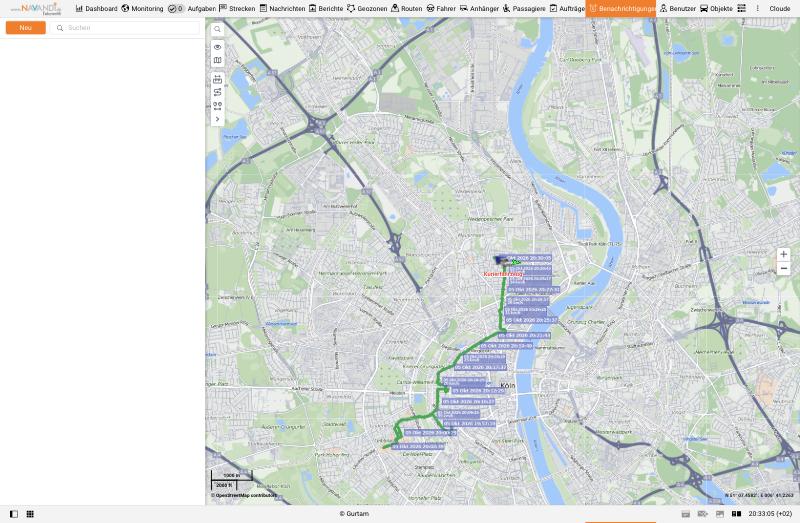
Task: Open the map search tool
Action: (x=217, y=29)
